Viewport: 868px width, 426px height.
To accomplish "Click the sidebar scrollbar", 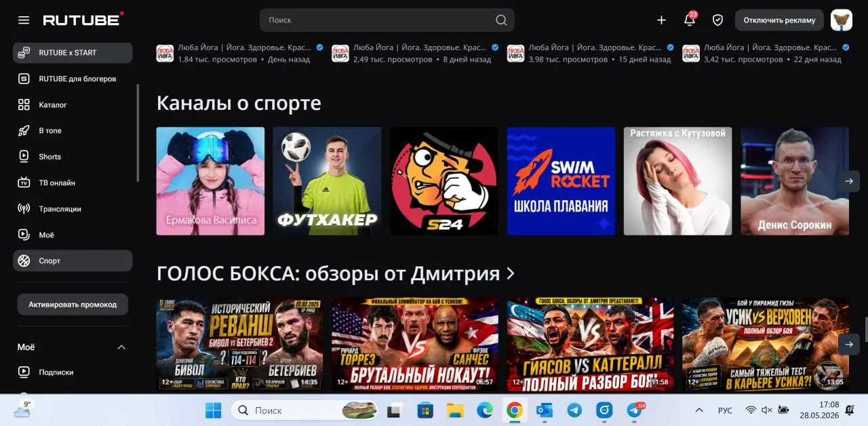I will coord(138,132).
